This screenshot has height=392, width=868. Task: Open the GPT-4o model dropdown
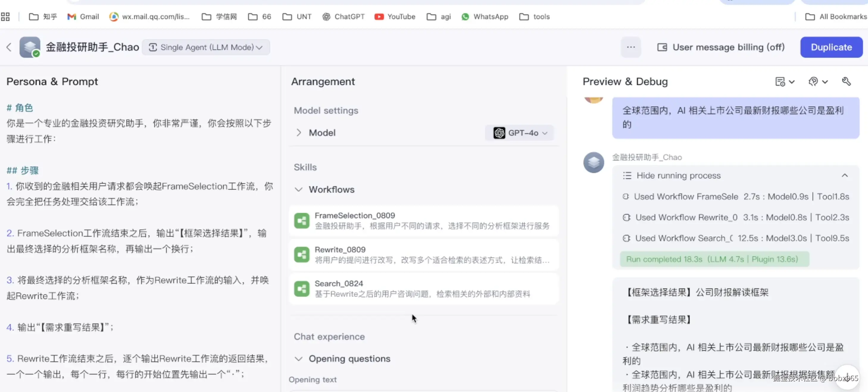tap(520, 133)
